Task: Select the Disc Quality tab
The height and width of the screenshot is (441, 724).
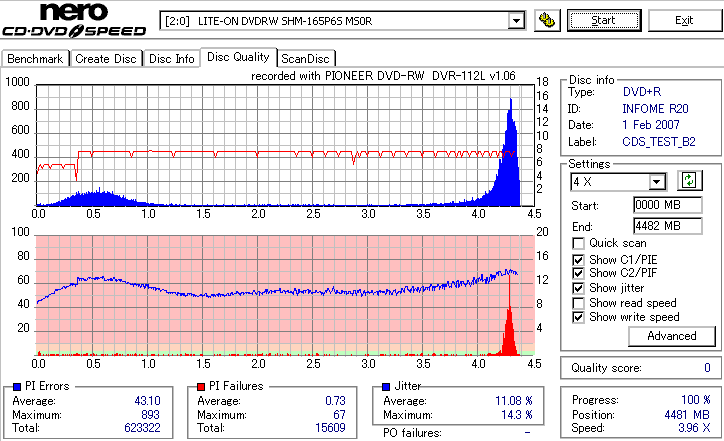Action: coord(238,57)
